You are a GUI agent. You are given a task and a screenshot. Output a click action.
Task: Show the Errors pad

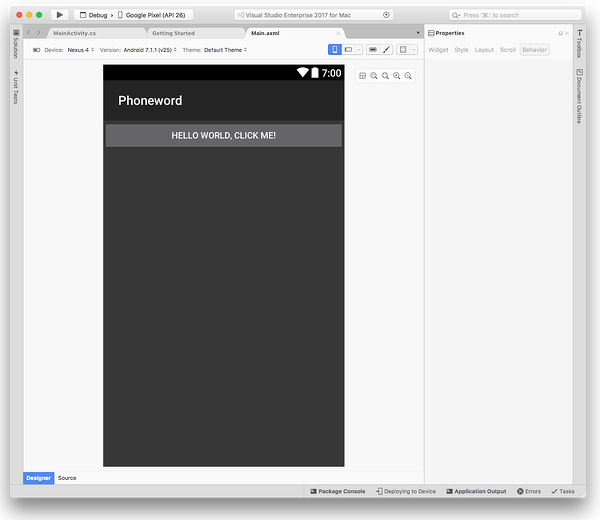pyautogui.click(x=528, y=491)
